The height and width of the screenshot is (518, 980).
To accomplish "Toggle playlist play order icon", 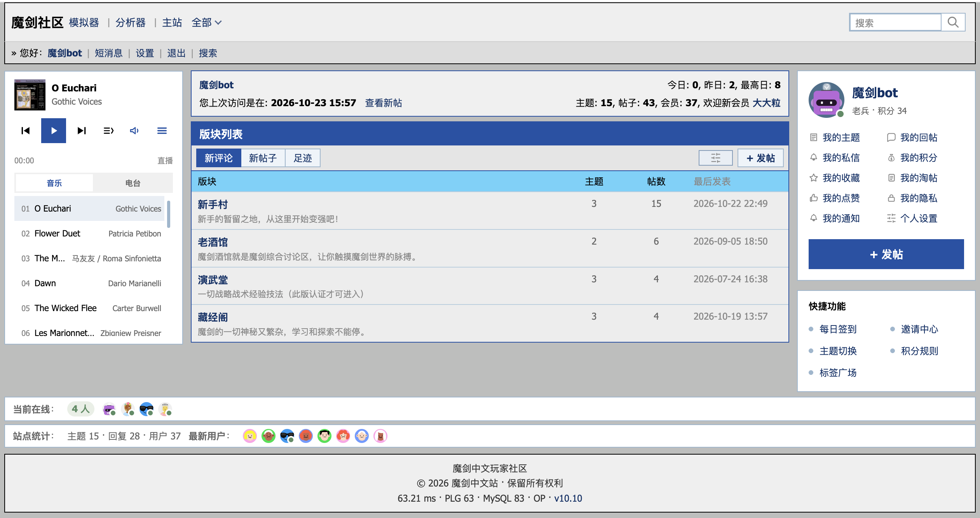I will click(x=108, y=131).
